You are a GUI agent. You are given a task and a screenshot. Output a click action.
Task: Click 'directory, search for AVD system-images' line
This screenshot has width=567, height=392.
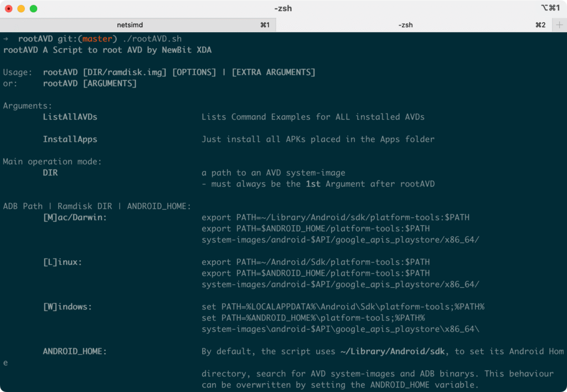(377, 374)
